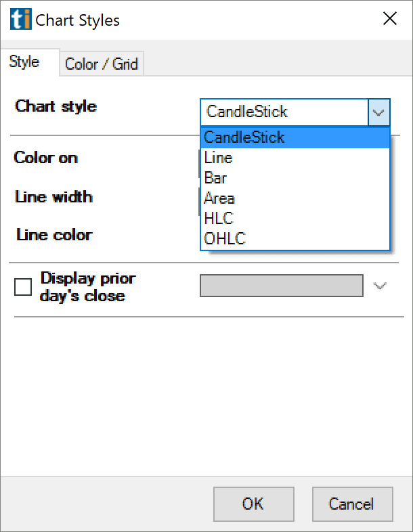Click the Line width label
Image resolution: width=413 pixels, height=532 pixels.
pyautogui.click(x=53, y=197)
